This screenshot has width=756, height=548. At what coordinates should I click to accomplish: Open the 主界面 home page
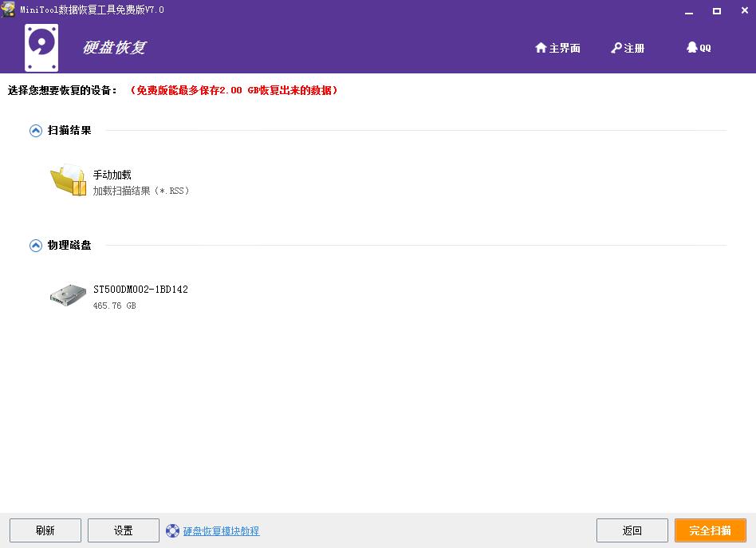558,48
